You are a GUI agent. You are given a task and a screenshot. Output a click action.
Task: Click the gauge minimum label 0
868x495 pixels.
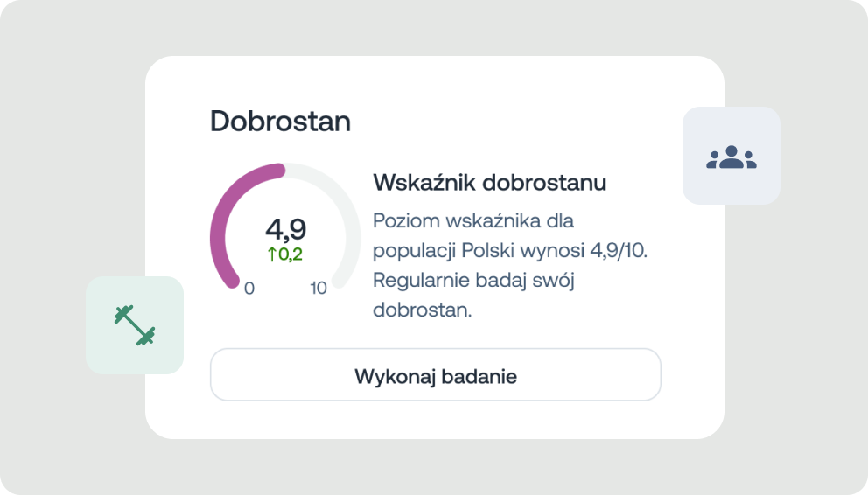point(249,288)
